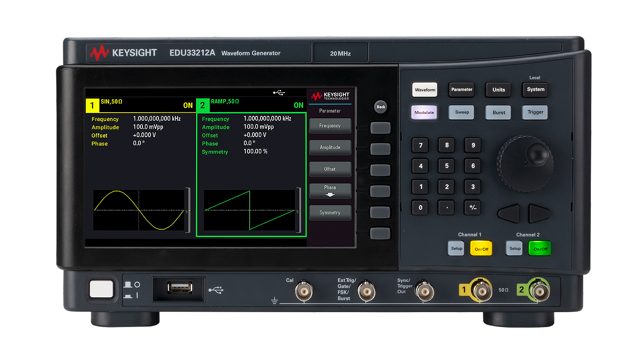Image resolution: width=644 pixels, height=362 pixels.
Task: Toggle Channel 2 On/Off green button
Action: 540,249
